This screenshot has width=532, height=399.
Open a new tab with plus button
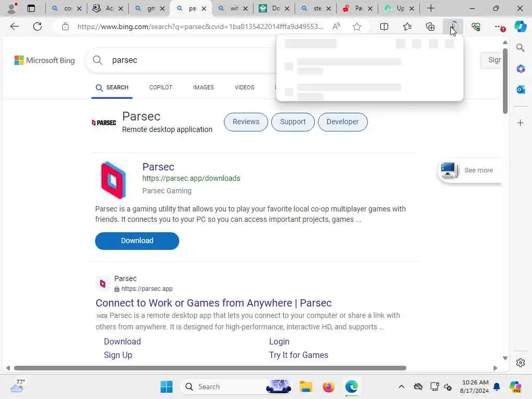(x=431, y=8)
